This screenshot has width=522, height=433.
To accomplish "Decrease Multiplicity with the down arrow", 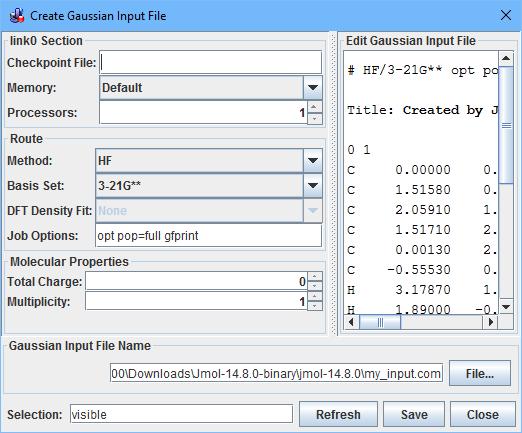I will [315, 306].
